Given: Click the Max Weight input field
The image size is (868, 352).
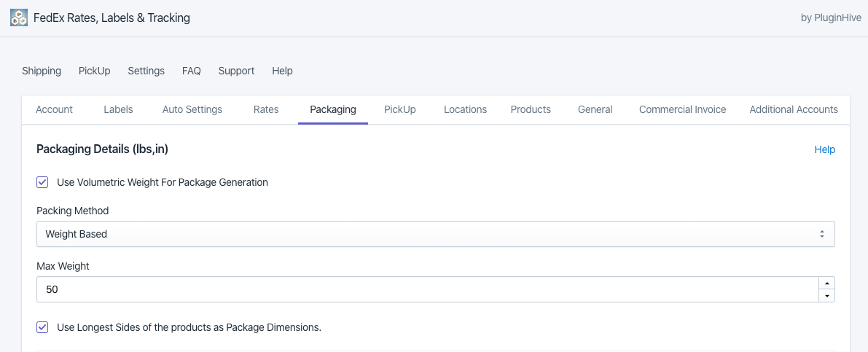Looking at the screenshot, I should (x=427, y=289).
